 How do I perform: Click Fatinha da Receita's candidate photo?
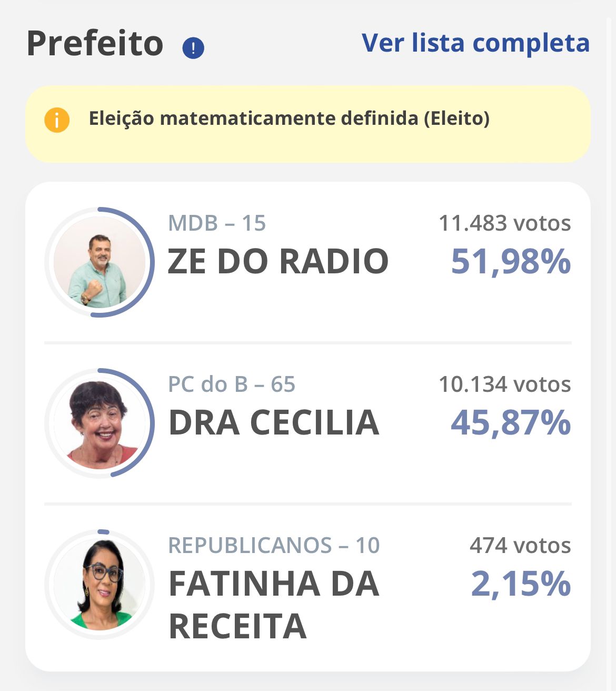[100, 585]
